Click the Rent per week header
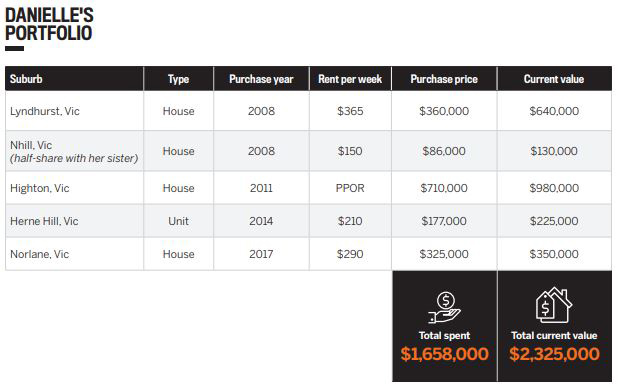This screenshot has width=618, height=389. [350, 79]
